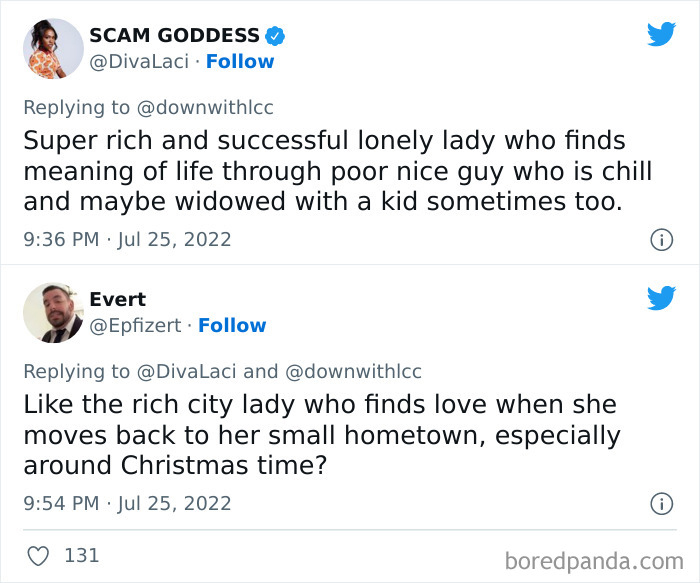Open SCAM GODDESS profile picture
The image size is (700, 583).
(52, 48)
